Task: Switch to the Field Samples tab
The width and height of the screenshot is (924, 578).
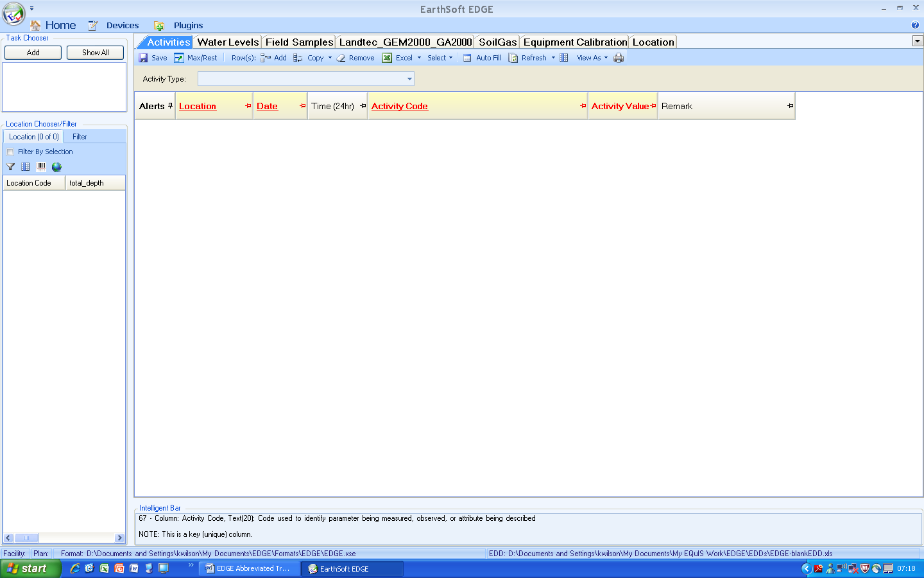Action: [x=299, y=42]
